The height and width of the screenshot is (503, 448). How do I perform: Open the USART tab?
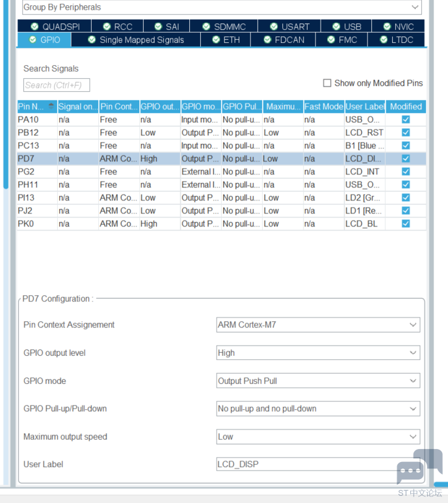point(289,26)
